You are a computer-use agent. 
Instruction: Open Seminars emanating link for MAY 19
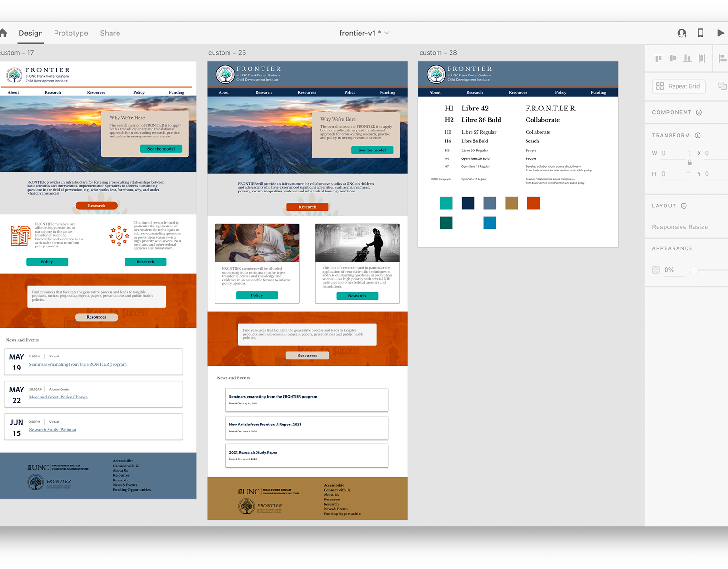[78, 364]
